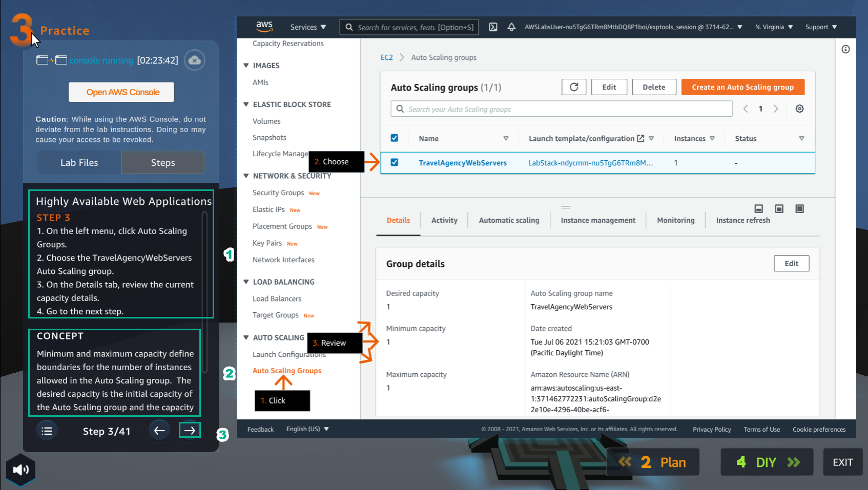Go to the 2 Plan section

tap(653, 462)
